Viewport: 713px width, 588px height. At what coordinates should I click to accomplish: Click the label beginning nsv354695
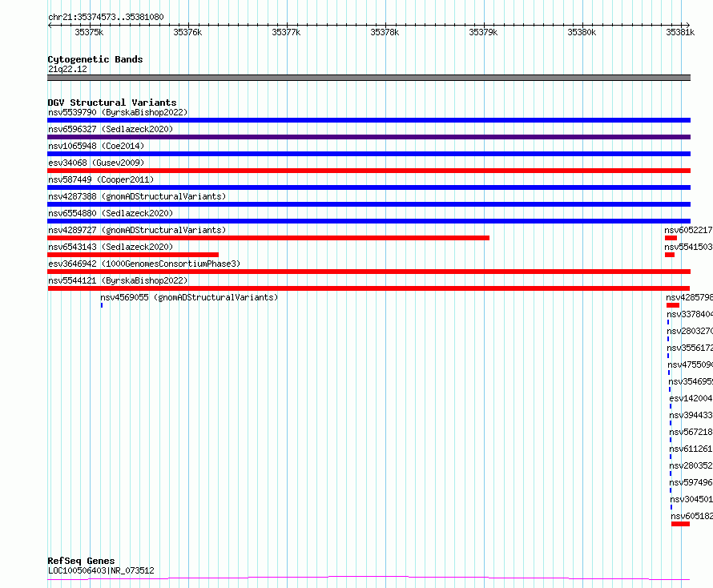tap(691, 381)
